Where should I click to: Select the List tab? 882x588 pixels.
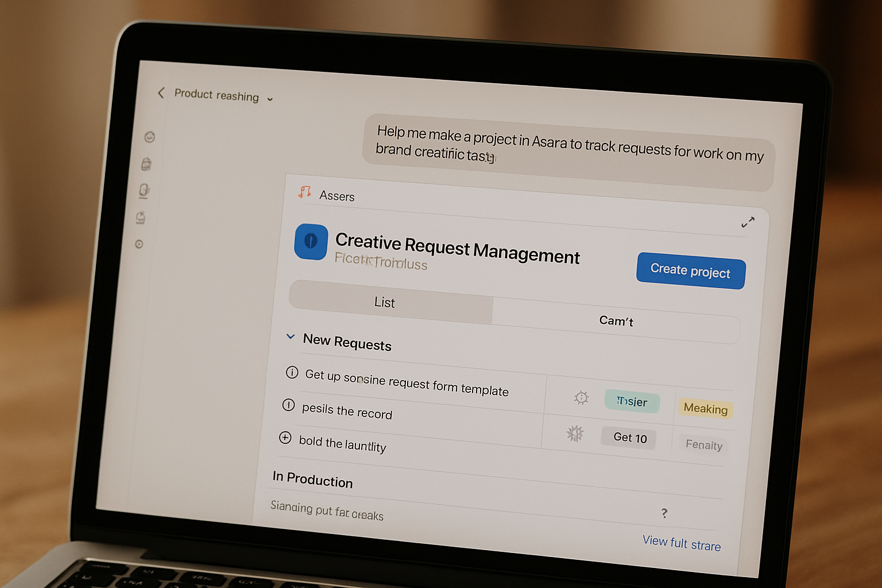pyautogui.click(x=384, y=303)
